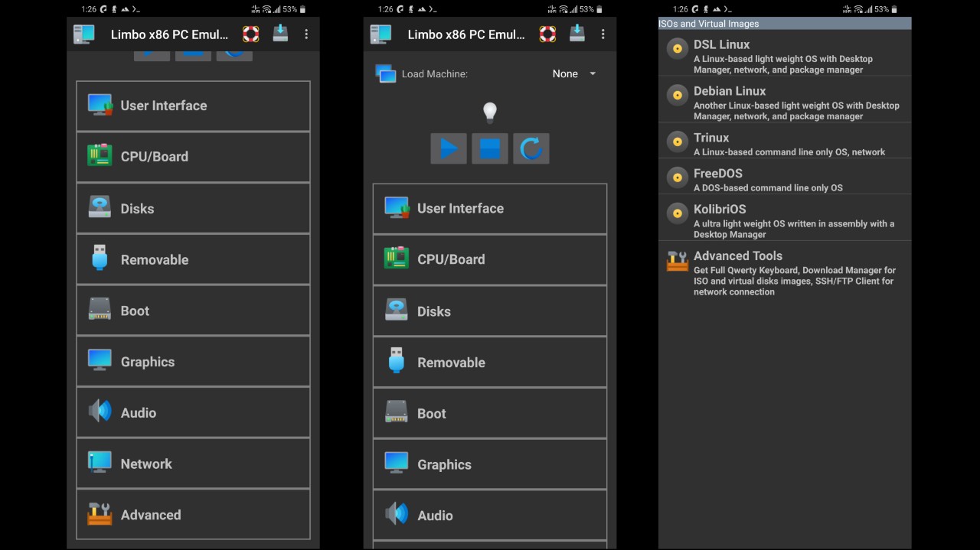Select DSL Linux from the ISO list
The height and width of the screenshot is (550, 980).
(785, 56)
